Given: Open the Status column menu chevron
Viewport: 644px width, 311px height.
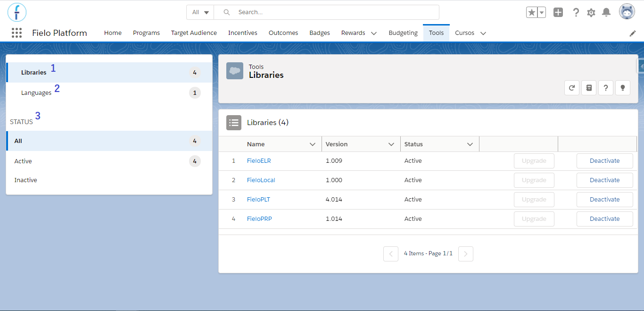Looking at the screenshot, I should click(x=470, y=144).
